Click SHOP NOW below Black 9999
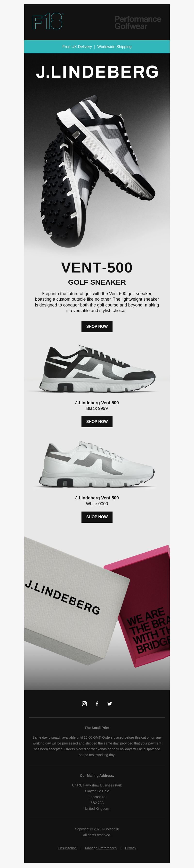 coord(97,422)
